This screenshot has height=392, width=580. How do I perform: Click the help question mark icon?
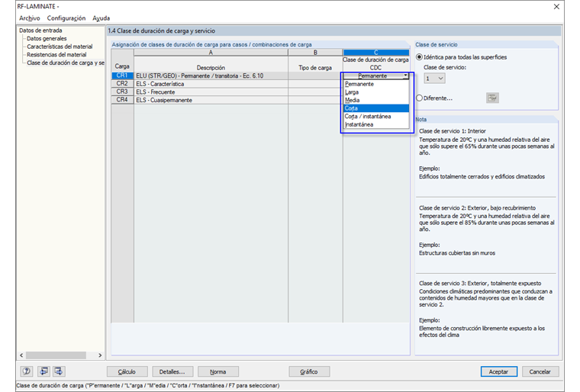[x=26, y=371]
